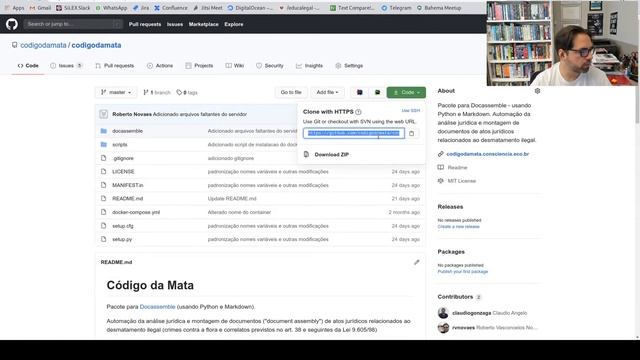Click Roberto Novaes commit avatar
This screenshot has width=640, height=360.
(x=104, y=114)
